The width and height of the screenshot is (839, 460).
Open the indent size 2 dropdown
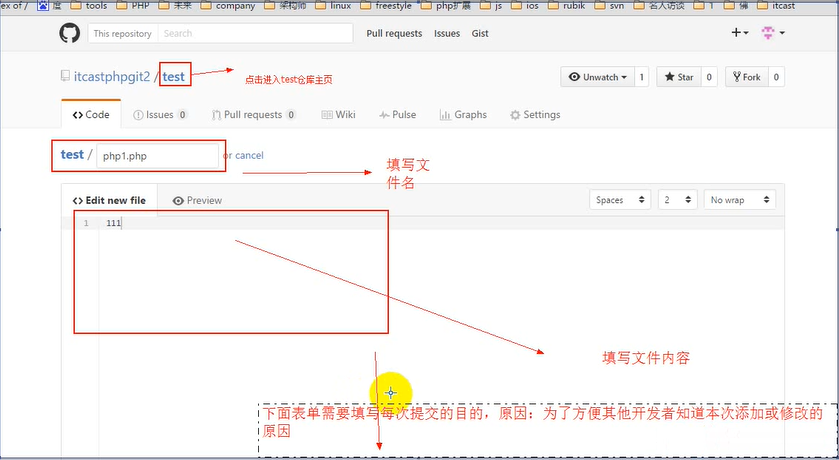pos(677,200)
